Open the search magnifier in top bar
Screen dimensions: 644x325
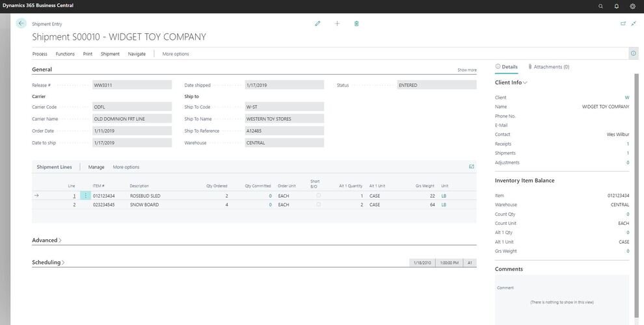click(600, 6)
